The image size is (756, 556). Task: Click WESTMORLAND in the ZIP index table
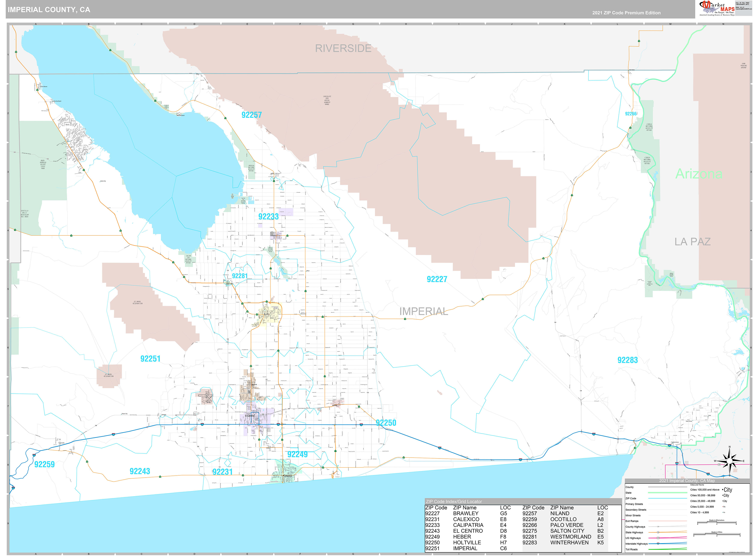point(571,537)
